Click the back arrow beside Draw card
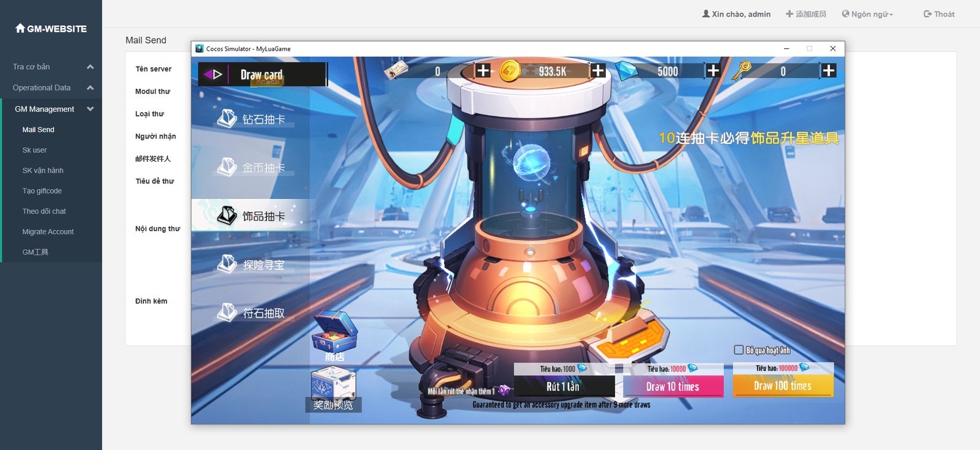The height and width of the screenshot is (450, 980). [x=213, y=75]
